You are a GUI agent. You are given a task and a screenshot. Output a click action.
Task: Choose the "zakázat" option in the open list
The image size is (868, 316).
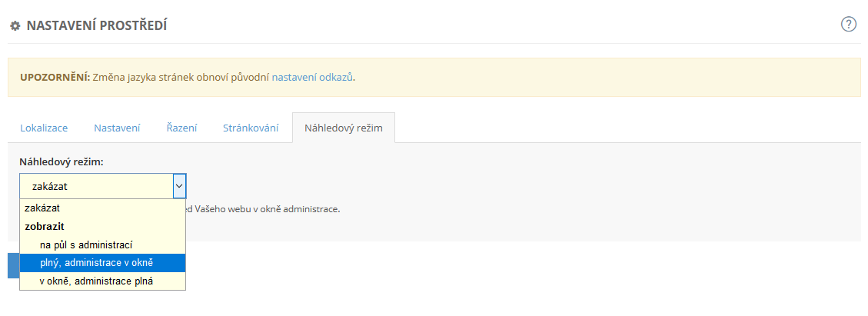(x=42, y=208)
